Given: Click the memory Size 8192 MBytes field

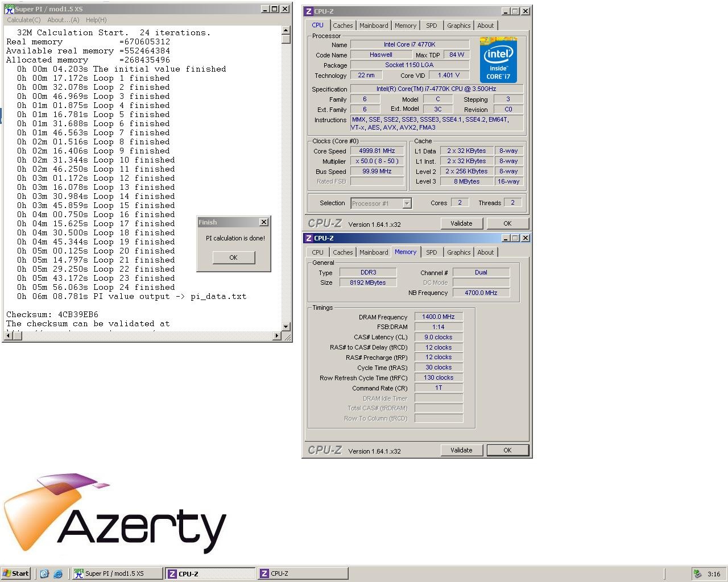Looking at the screenshot, I should tap(368, 282).
